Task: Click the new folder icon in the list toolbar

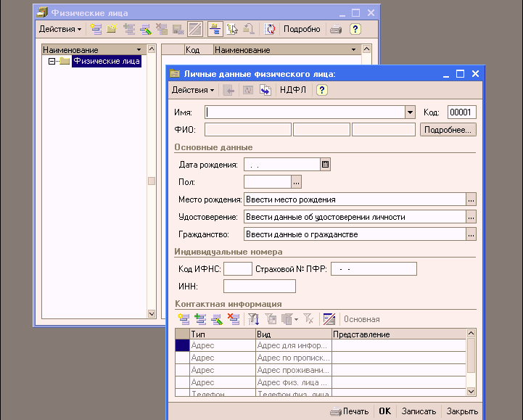Action: [x=112, y=29]
